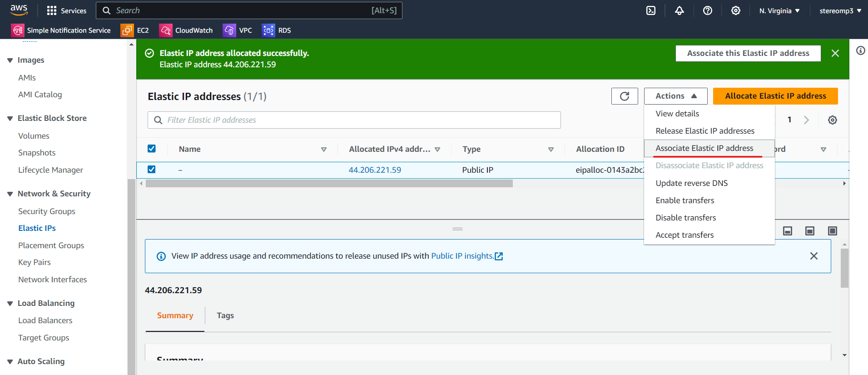Image resolution: width=868 pixels, height=375 pixels.
Task: Collapse the Auto Scaling section
Action: point(10,362)
